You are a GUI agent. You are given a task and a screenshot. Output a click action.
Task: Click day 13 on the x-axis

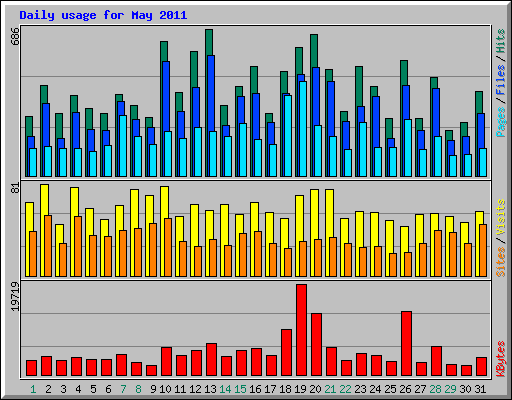(x=210, y=389)
